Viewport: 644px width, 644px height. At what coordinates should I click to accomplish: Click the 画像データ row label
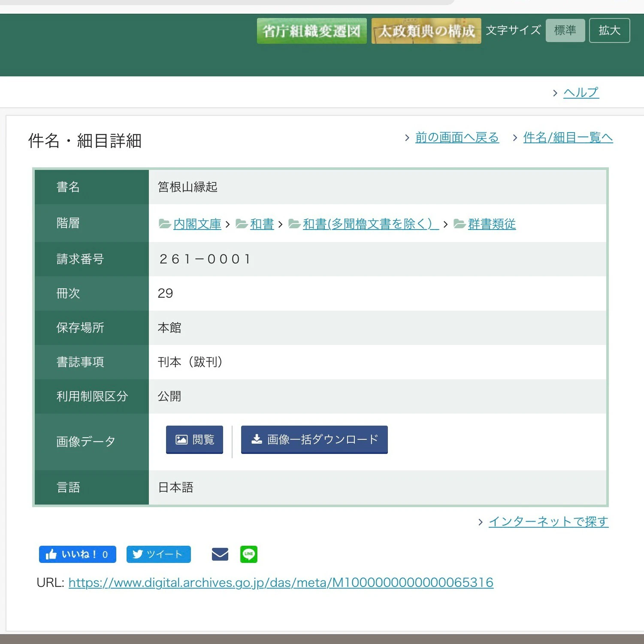tap(86, 441)
